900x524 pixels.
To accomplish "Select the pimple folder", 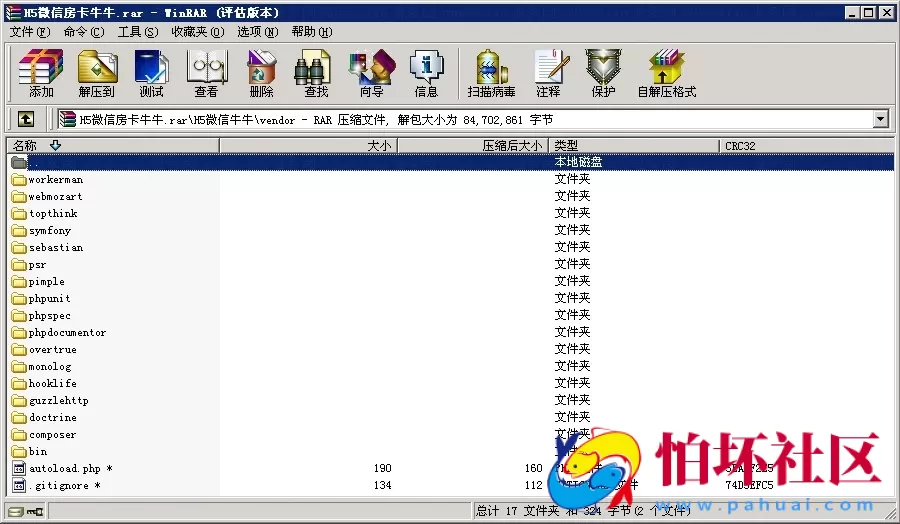I will (x=46, y=282).
